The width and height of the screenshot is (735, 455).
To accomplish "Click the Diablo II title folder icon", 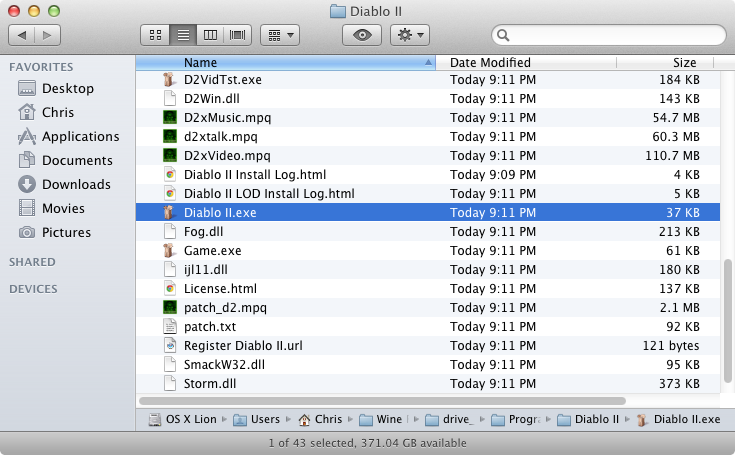I will tap(338, 11).
